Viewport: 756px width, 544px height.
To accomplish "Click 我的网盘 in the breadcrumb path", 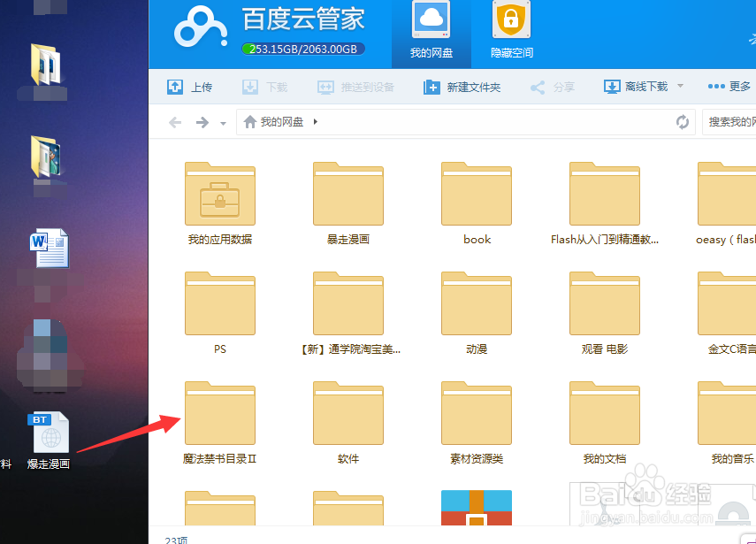I will pos(282,122).
